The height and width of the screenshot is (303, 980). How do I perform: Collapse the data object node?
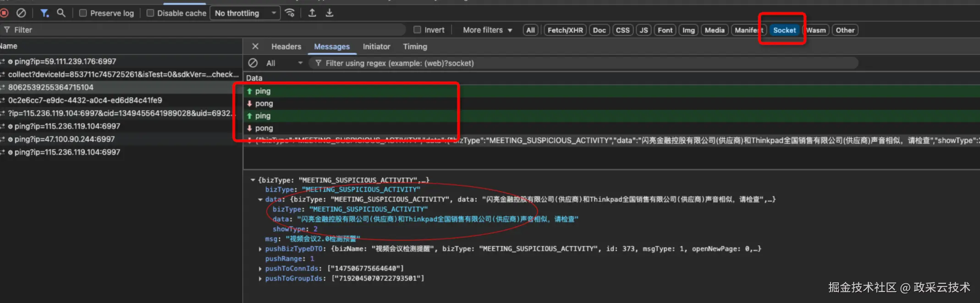pos(260,199)
